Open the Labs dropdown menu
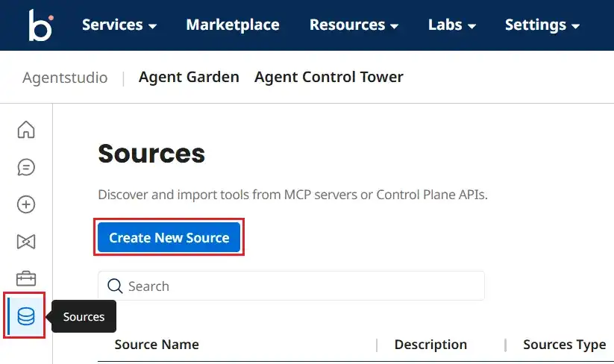Screen dimensions: 614x364 (452, 25)
